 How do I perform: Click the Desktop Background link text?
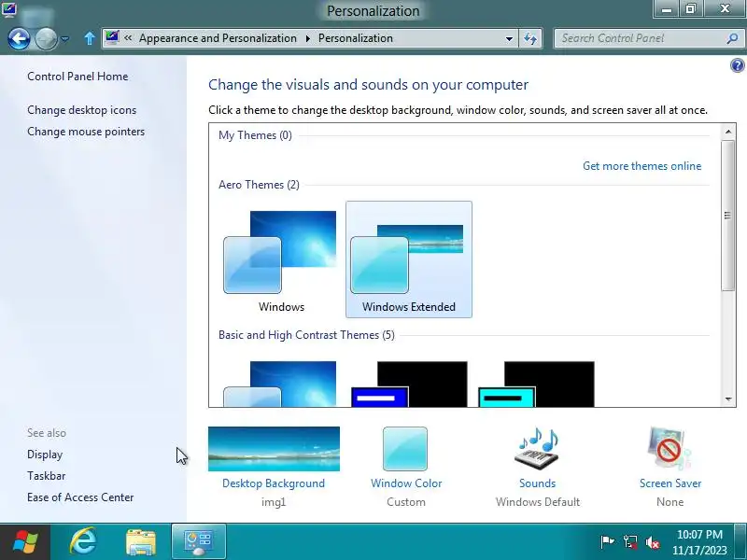pyautogui.click(x=274, y=483)
